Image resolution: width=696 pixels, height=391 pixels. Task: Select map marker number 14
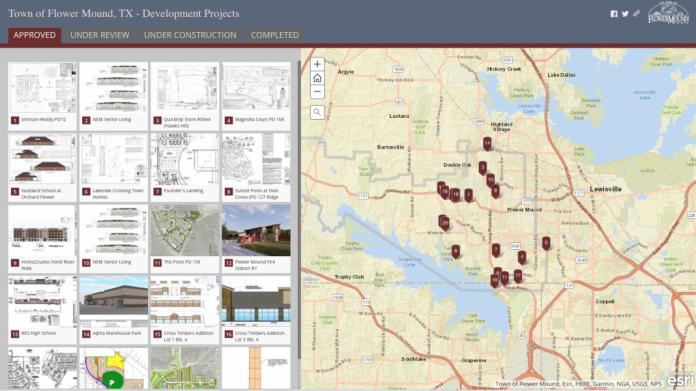click(x=487, y=143)
